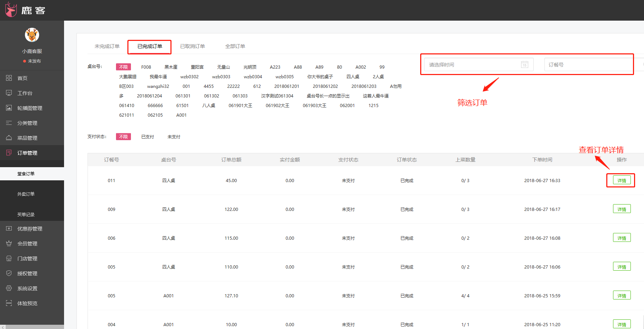Click 下单时间 column header
This screenshot has height=329, width=644.
(542, 160)
